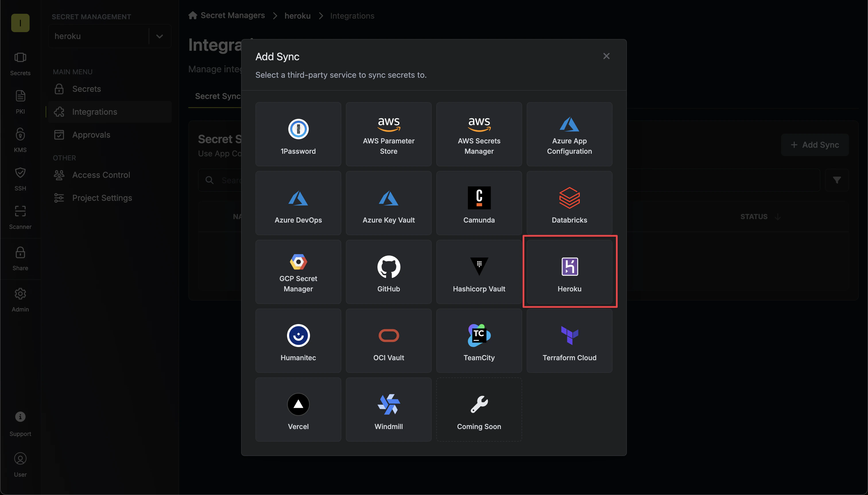Open the User profile menu

pyautogui.click(x=20, y=465)
